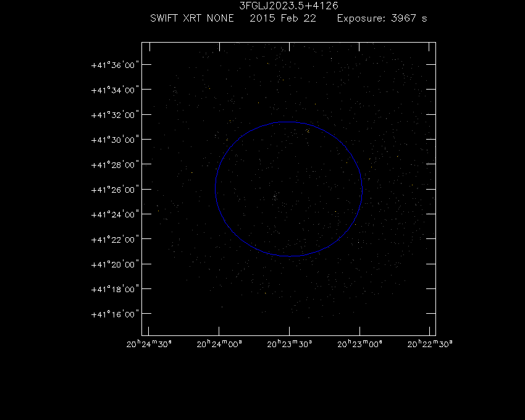Click the right ascension label 20h23m00s

359,344
